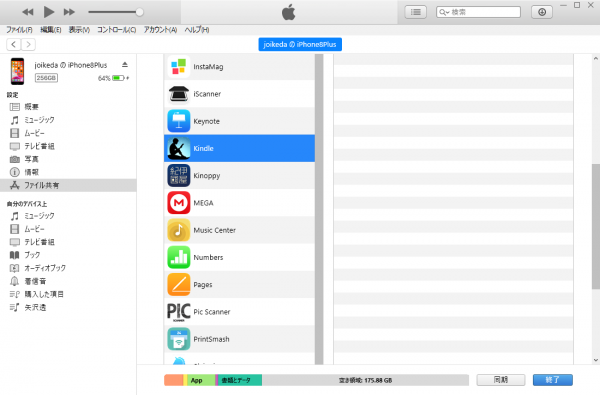Open the list view icon button
The image size is (600, 395).
[416, 12]
